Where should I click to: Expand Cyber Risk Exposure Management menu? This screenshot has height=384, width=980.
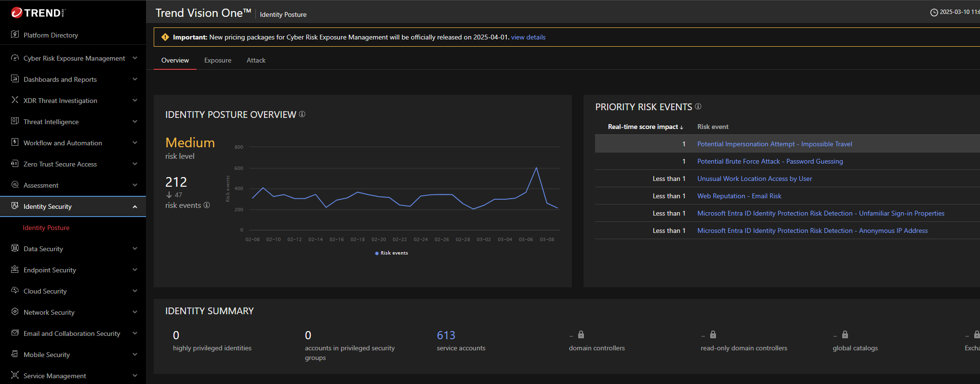tap(135, 58)
